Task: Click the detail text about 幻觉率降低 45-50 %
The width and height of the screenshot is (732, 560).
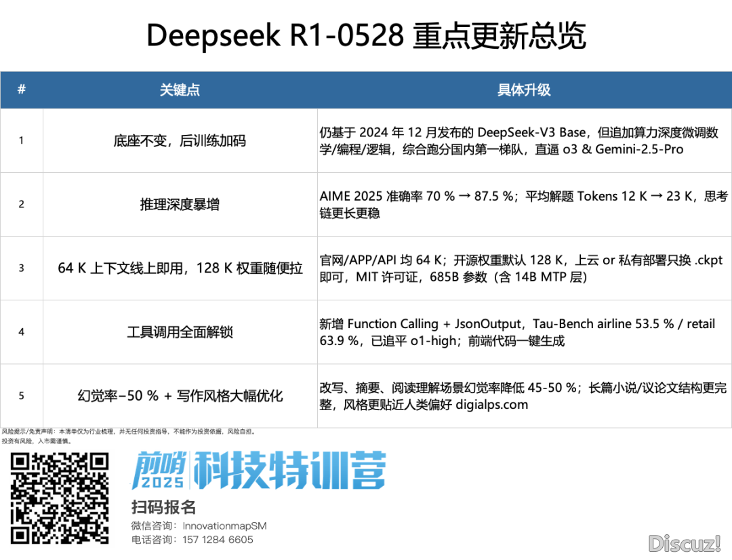Action: click(x=523, y=396)
